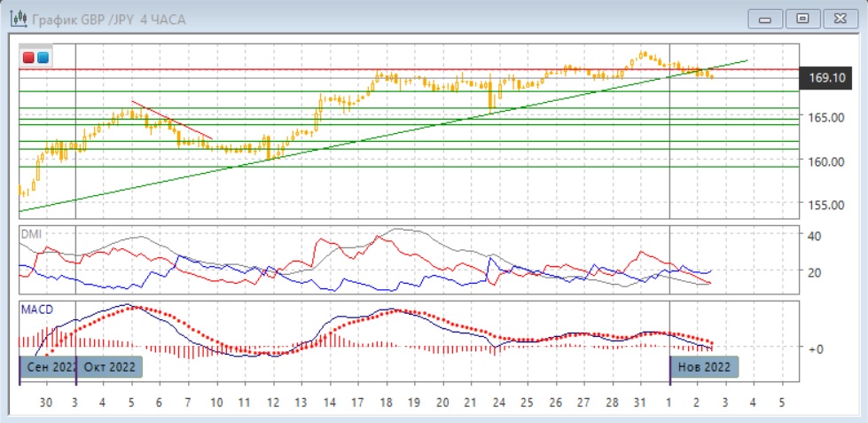Click the red square chart button

[x=28, y=58]
